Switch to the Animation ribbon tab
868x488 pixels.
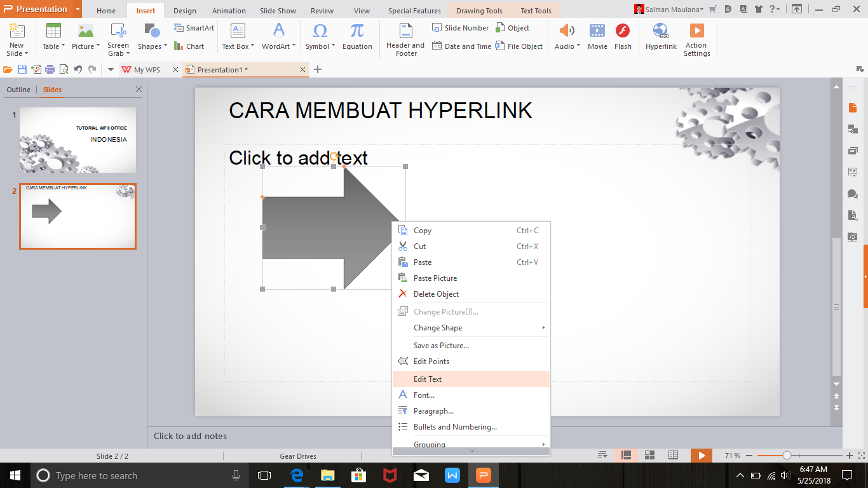pos(228,10)
